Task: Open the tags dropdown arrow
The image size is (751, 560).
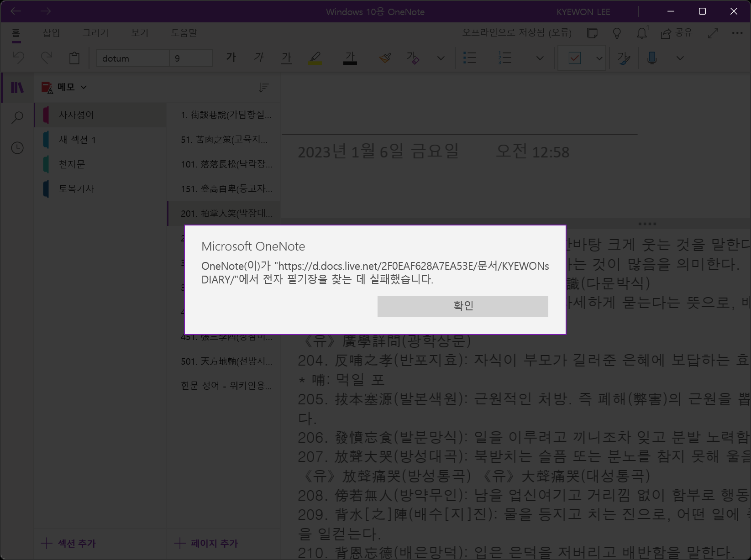Action: pos(599,58)
